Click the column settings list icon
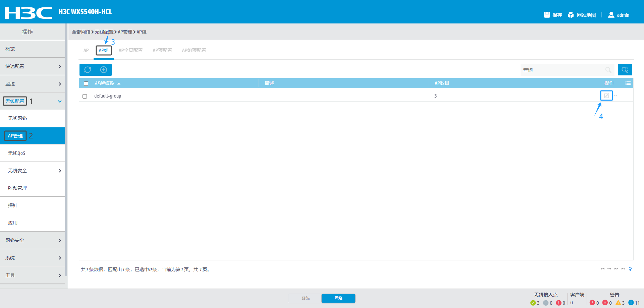The image size is (644, 308). click(628, 83)
